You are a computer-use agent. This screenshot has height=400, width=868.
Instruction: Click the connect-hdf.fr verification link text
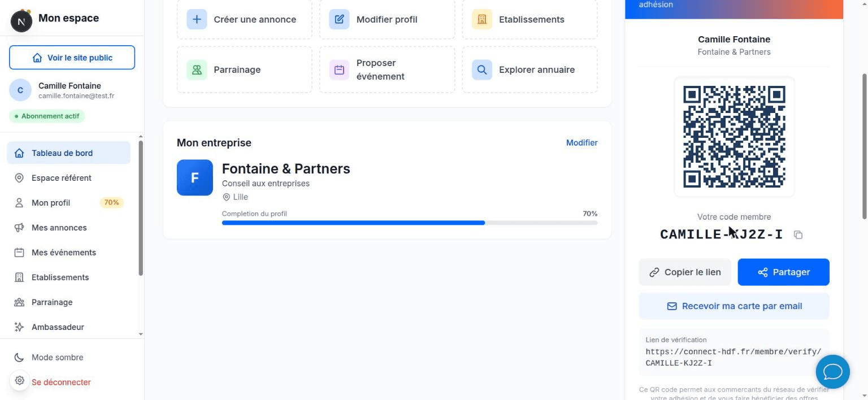(734, 358)
